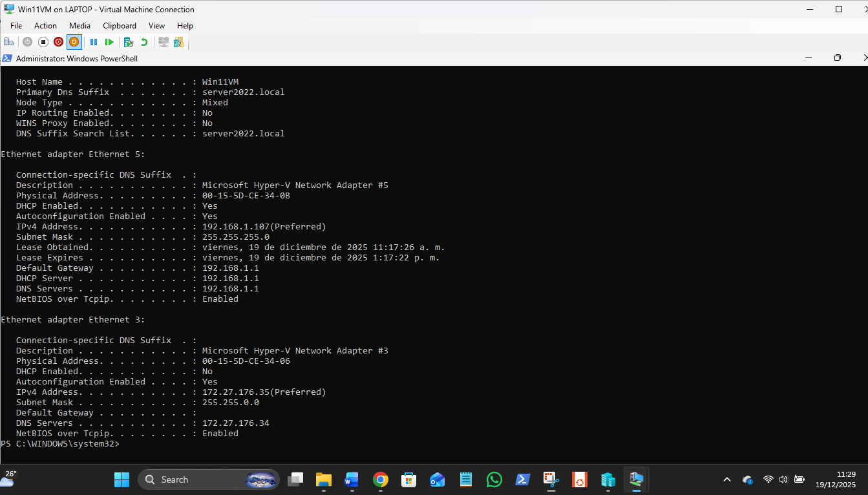
Task: Open the File menu
Action: pyautogui.click(x=16, y=26)
